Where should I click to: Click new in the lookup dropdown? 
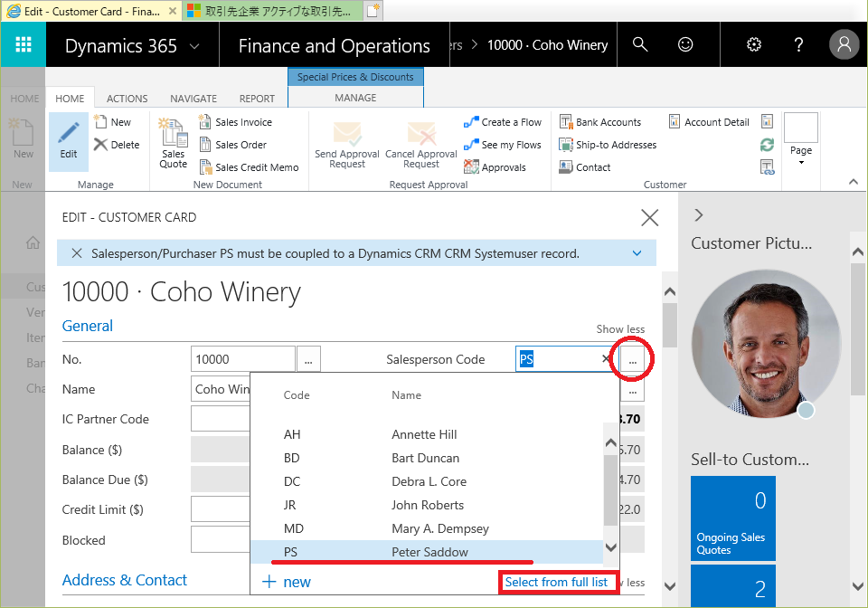287,582
